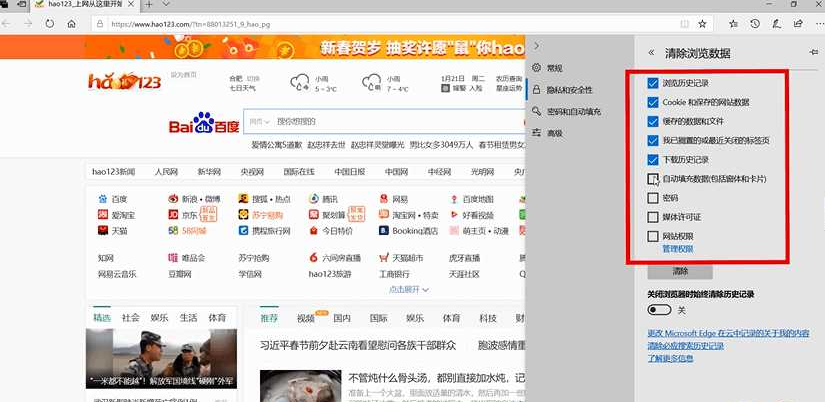Check 媒体许可证 checkbox

653,217
